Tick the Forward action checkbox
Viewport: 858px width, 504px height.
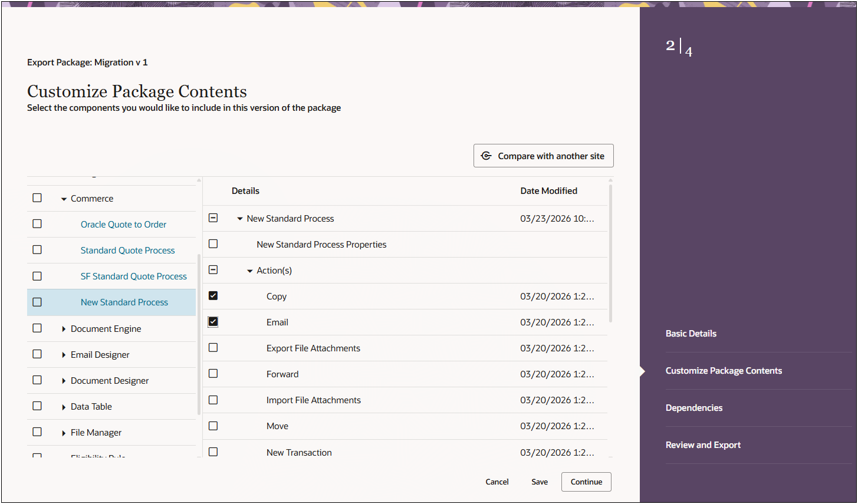213,374
